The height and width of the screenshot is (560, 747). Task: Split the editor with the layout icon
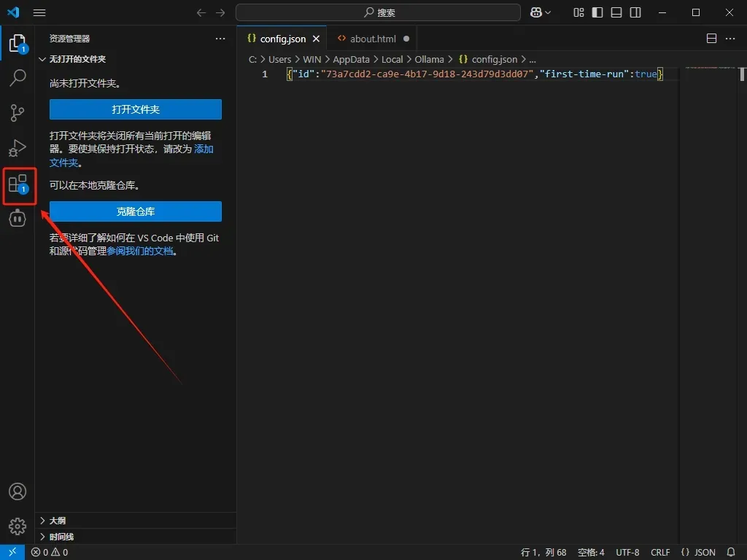point(711,39)
